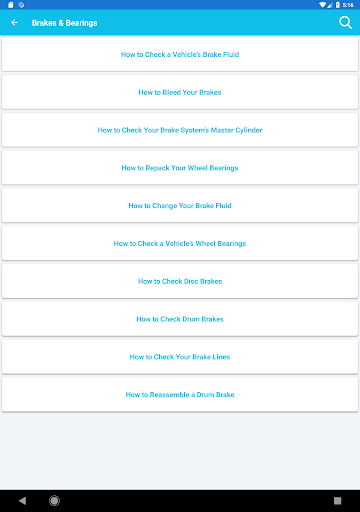Click the circular status bar notification icon
The width and height of the screenshot is (360, 512).
point(21,5)
